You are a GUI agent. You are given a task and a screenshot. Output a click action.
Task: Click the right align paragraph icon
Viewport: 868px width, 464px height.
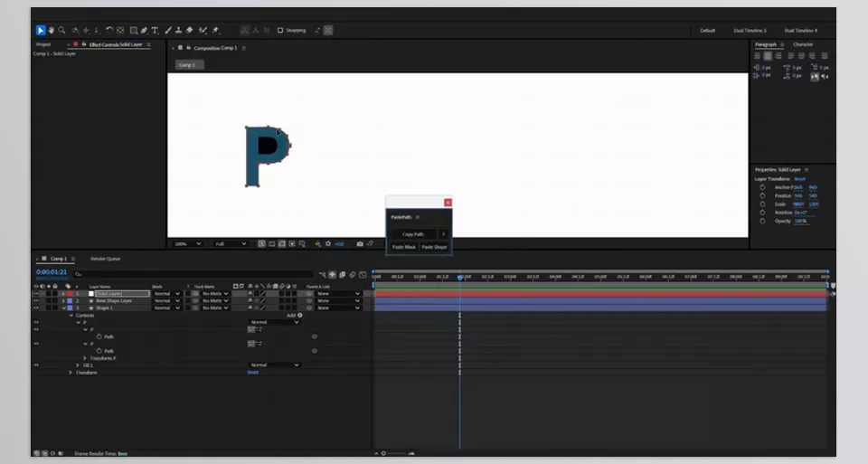778,56
